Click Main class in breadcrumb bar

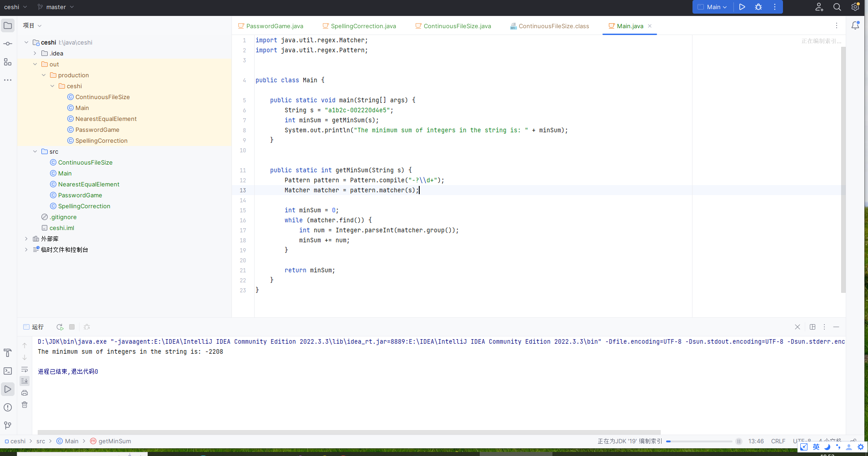[x=67, y=441]
